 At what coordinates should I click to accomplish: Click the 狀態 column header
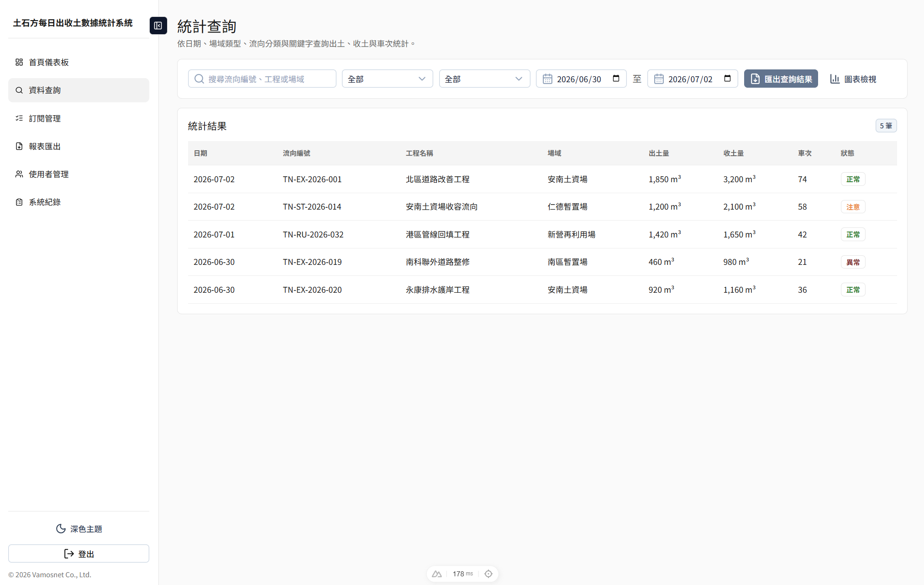tap(847, 153)
